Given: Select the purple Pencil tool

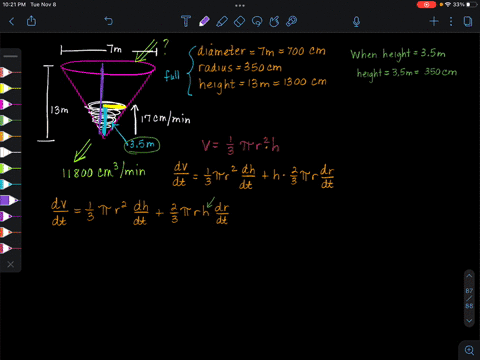Looking at the screenshot, I should [204, 21].
